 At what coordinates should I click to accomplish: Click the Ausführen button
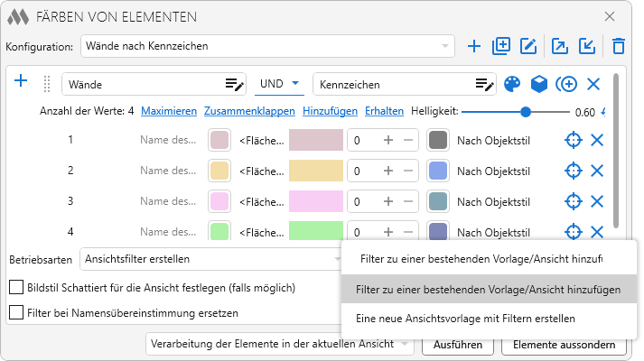click(459, 345)
